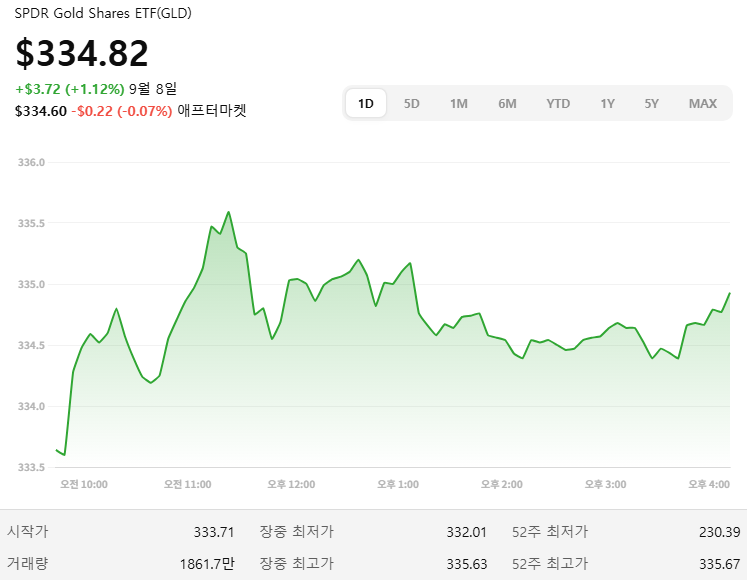This screenshot has width=747, height=580.
Task: Click the 오후 12:00 time axis label
Action: (x=291, y=485)
